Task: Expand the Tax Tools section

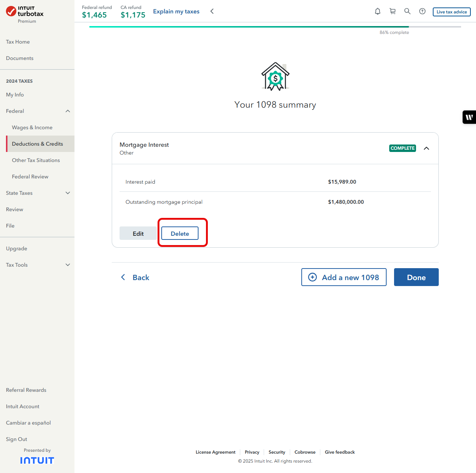Action: pyautogui.click(x=68, y=265)
